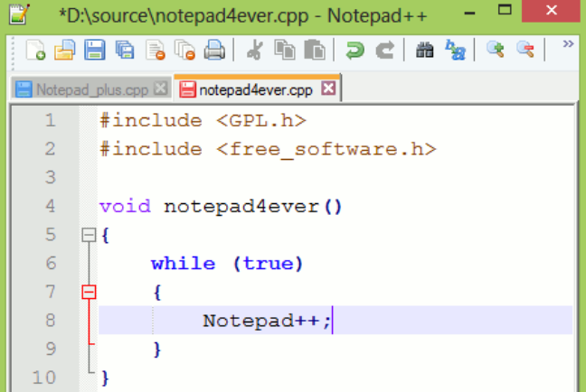
Task: Close the Notepad_plus.cpp tab
Action: click(x=161, y=89)
